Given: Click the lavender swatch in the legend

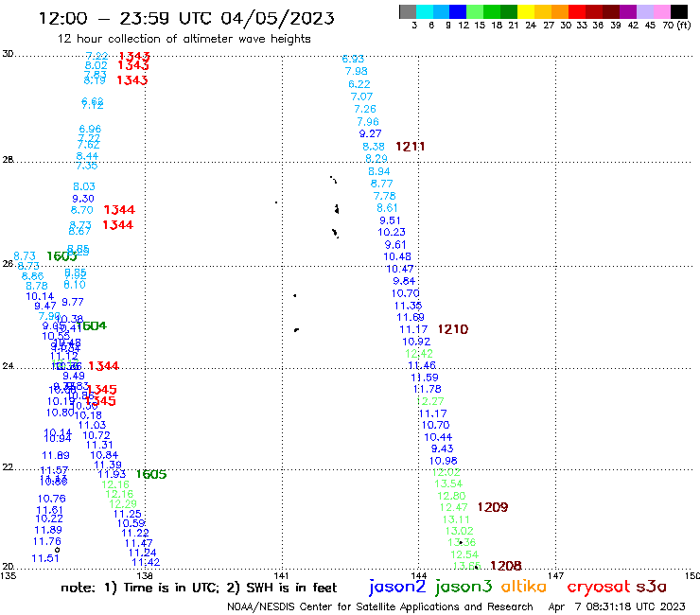Looking at the screenshot, I should 645,11.
